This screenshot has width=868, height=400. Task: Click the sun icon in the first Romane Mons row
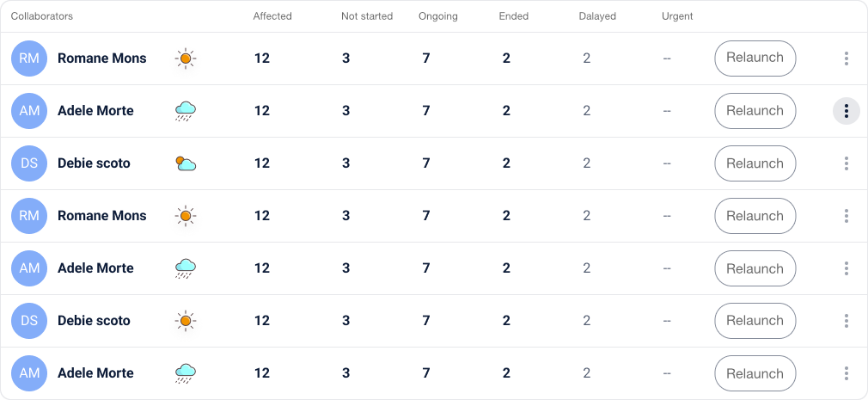pyautogui.click(x=185, y=58)
